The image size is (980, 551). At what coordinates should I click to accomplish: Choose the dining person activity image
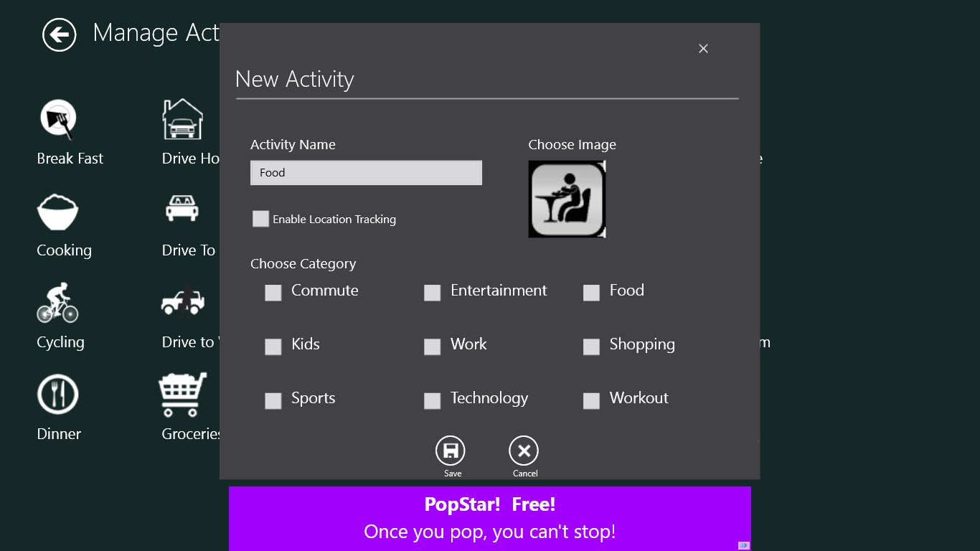(x=567, y=199)
